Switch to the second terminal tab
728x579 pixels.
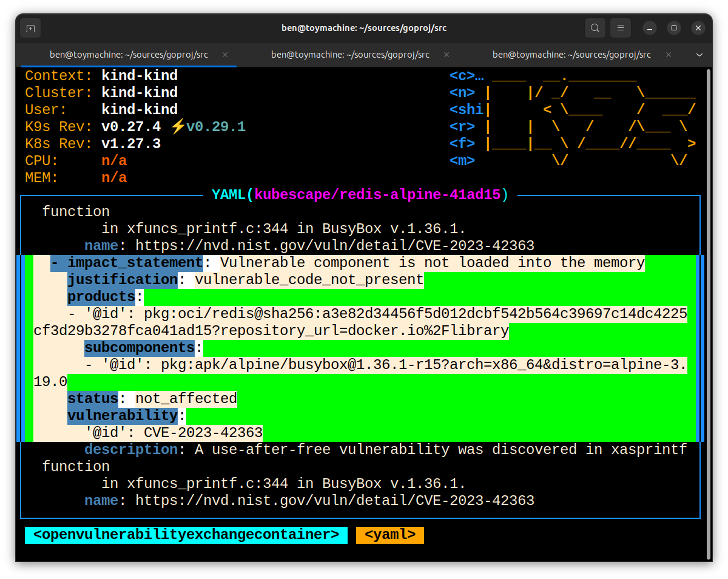coord(350,55)
